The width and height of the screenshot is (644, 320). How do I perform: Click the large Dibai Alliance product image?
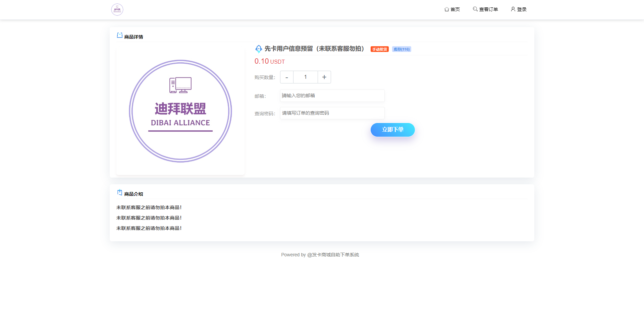(180, 111)
